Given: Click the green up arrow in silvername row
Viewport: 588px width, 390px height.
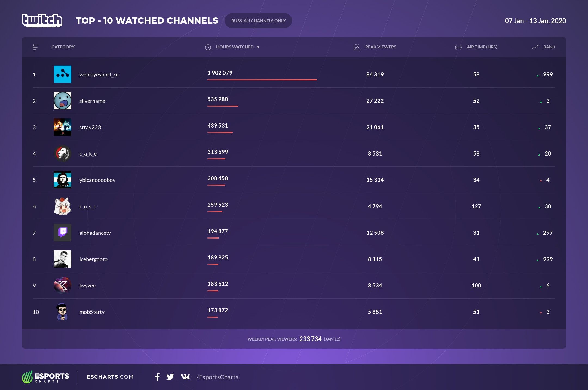Looking at the screenshot, I should [541, 102].
